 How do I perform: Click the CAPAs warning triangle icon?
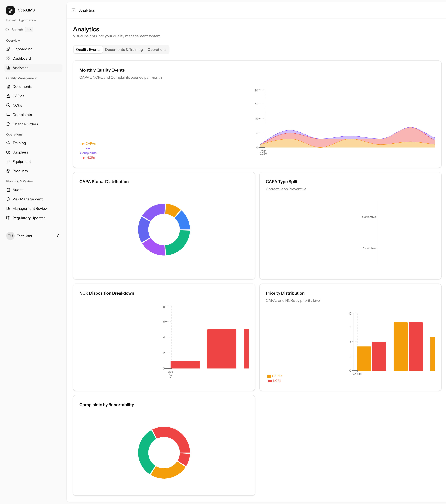pos(8,96)
